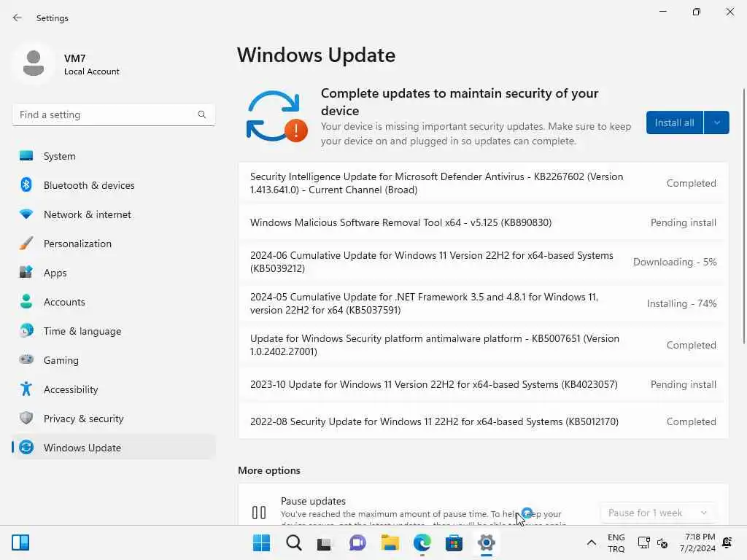Open the Chat app on taskbar
Image resolution: width=747 pixels, height=560 pixels.
point(357,542)
